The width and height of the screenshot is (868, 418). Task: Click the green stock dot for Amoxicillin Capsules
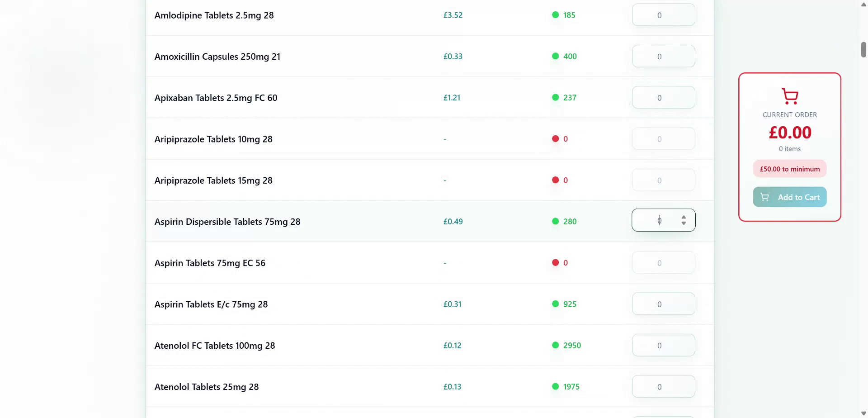pos(555,56)
